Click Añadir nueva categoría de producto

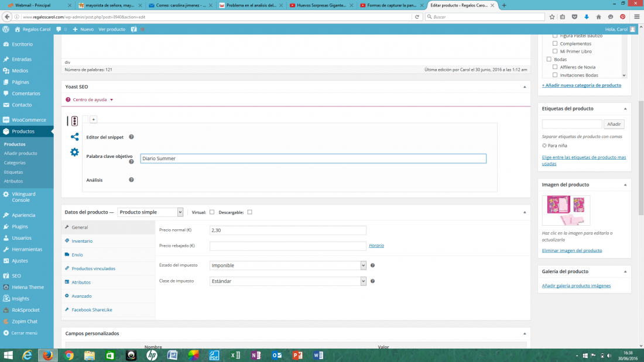coord(581,85)
